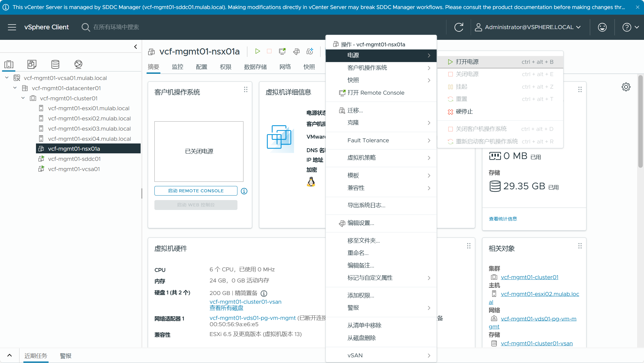Click the 启动 REMOTE CONSOLE button
Image resolution: width=644 pixels, height=363 pixels.
pyautogui.click(x=196, y=191)
